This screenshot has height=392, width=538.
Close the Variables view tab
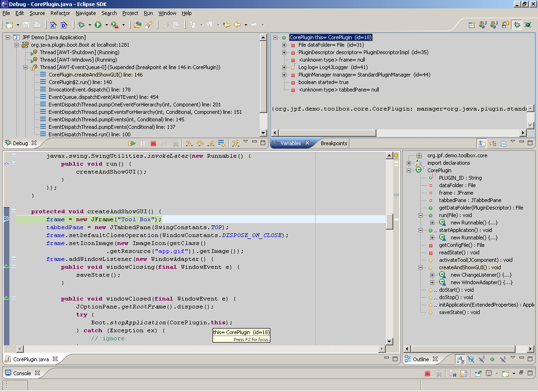[307, 143]
